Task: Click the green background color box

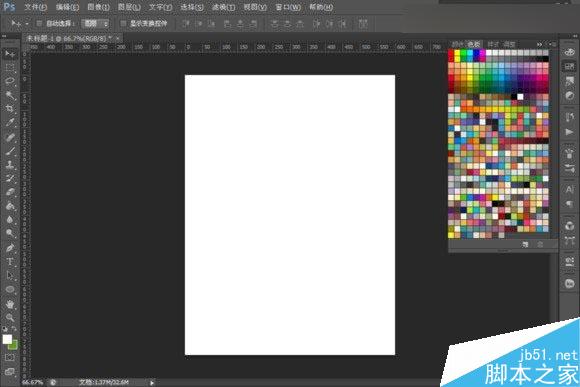Action: pyautogui.click(x=14, y=346)
